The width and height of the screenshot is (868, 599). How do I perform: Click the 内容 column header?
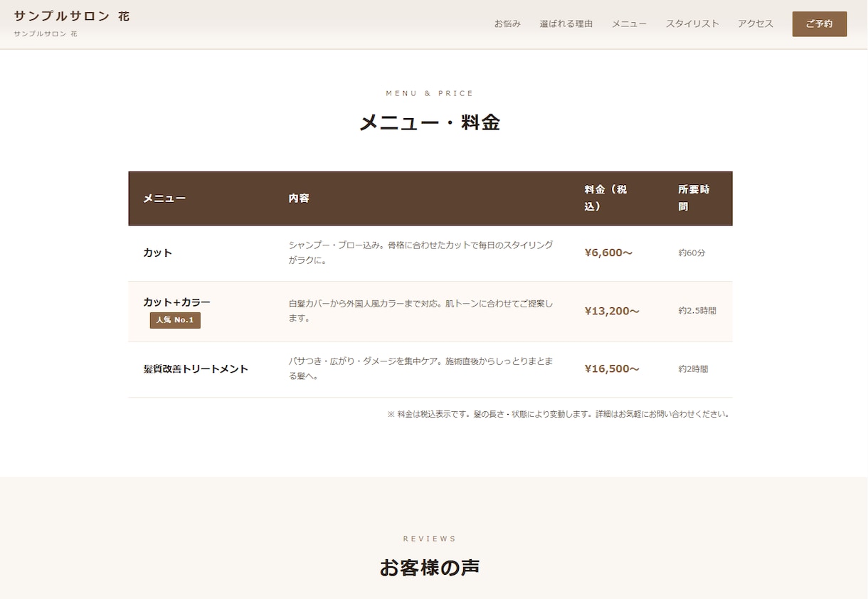click(299, 198)
